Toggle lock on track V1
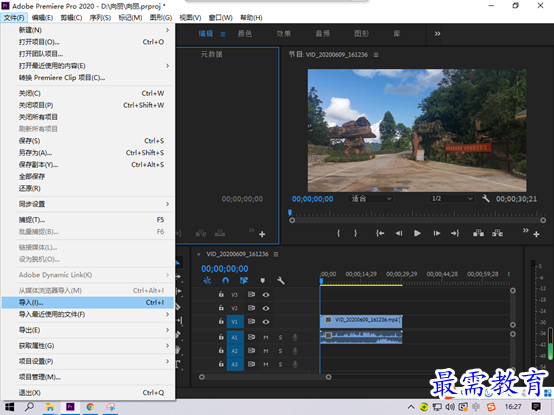Viewport: 554px width, 415px height. (221, 321)
